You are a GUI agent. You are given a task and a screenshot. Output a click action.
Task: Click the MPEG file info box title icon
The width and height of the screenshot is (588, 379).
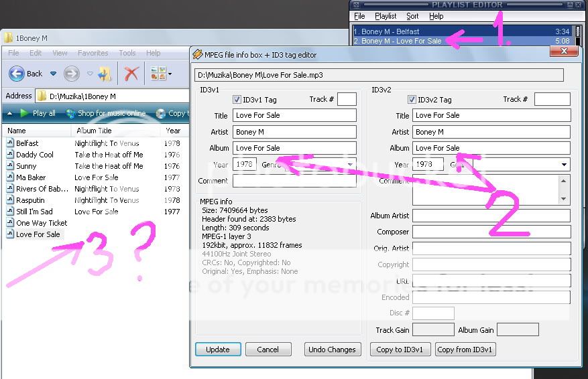(x=197, y=55)
